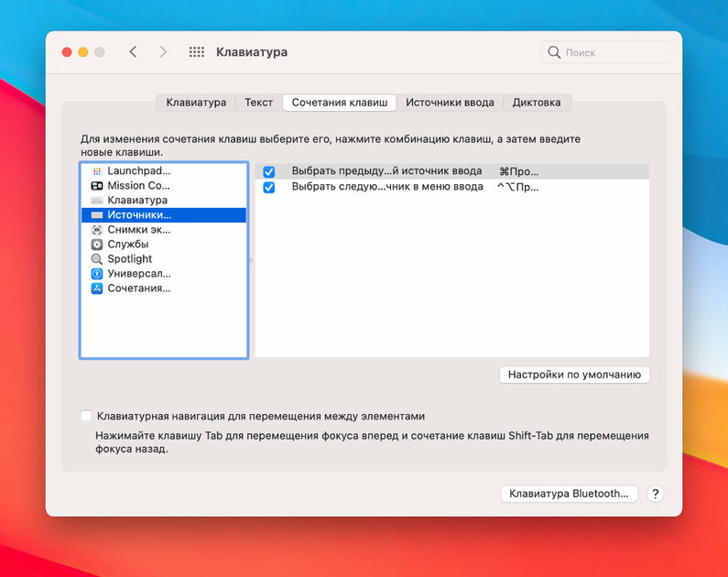Screen dimensions: 728x577
Task: Select Снимки эк… category text
Action: click(139, 230)
